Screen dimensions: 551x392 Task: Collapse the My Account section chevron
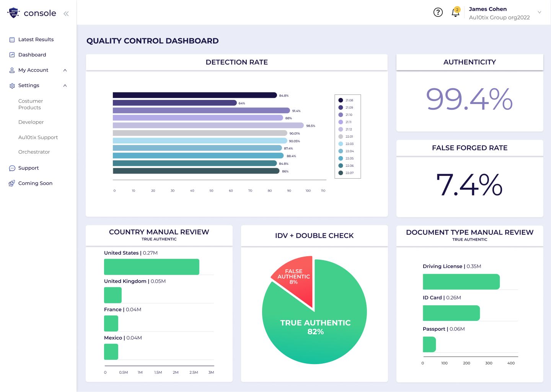pyautogui.click(x=65, y=70)
